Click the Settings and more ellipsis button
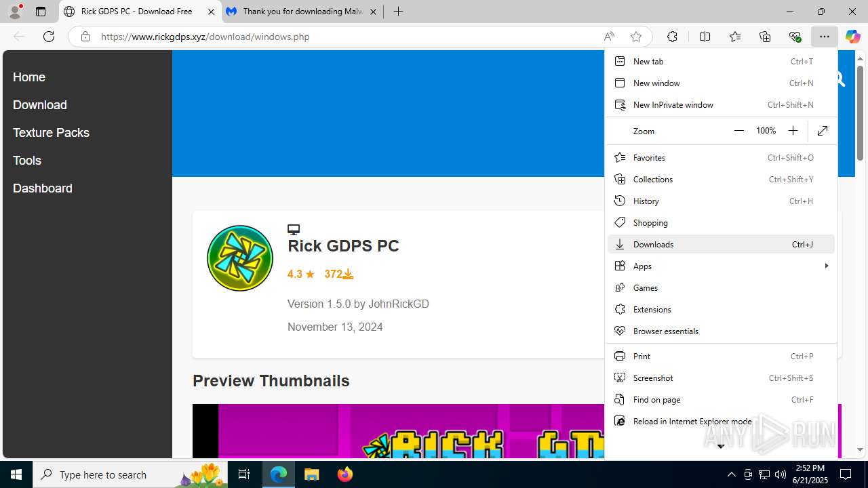868x488 pixels. pos(824,37)
